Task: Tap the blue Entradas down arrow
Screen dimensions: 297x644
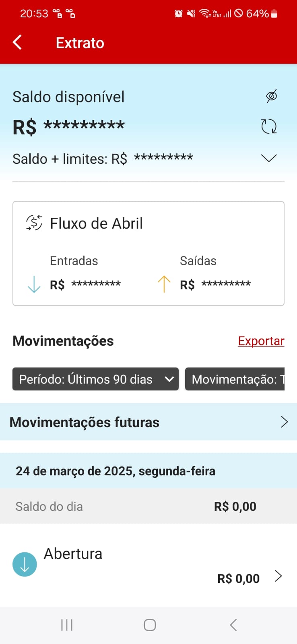Action: (x=34, y=284)
